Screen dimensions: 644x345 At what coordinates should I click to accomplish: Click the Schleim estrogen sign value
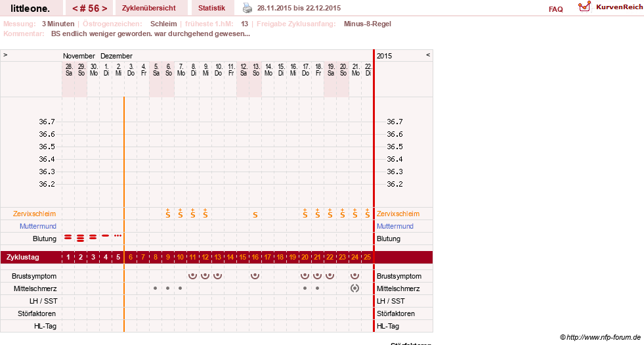[163, 24]
